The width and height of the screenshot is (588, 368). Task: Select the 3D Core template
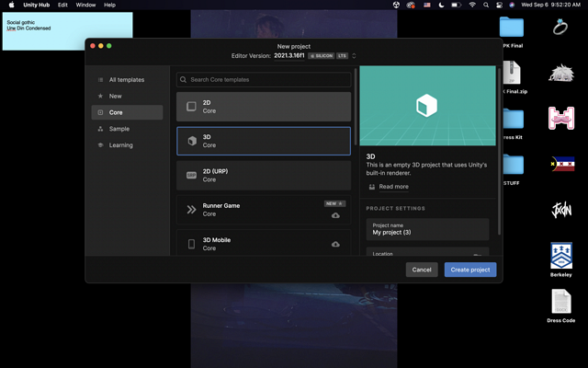(264, 141)
